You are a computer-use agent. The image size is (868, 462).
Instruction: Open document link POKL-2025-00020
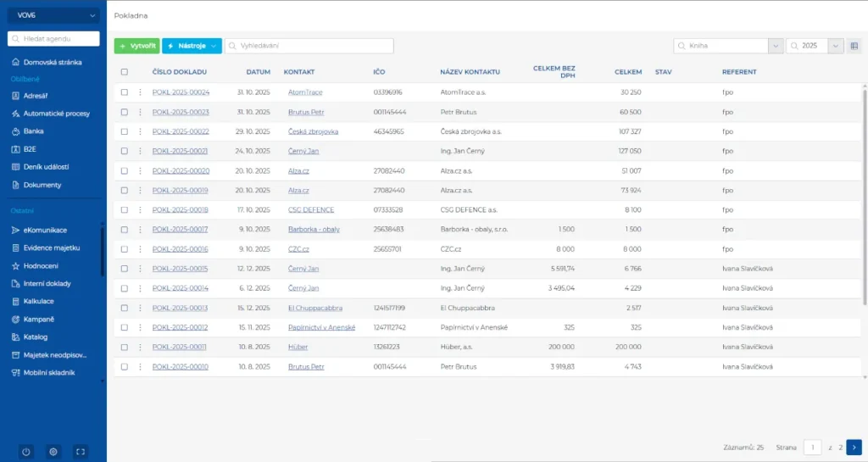180,170
